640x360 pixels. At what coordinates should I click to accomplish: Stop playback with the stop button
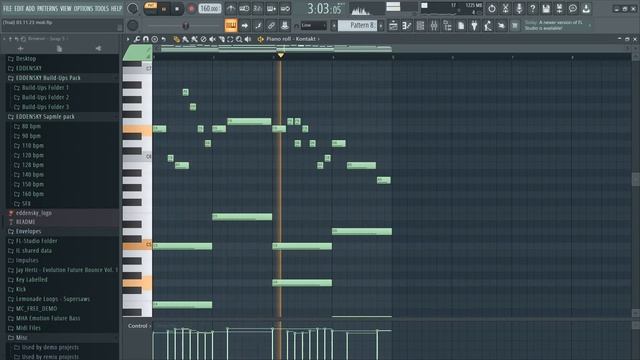[177, 9]
